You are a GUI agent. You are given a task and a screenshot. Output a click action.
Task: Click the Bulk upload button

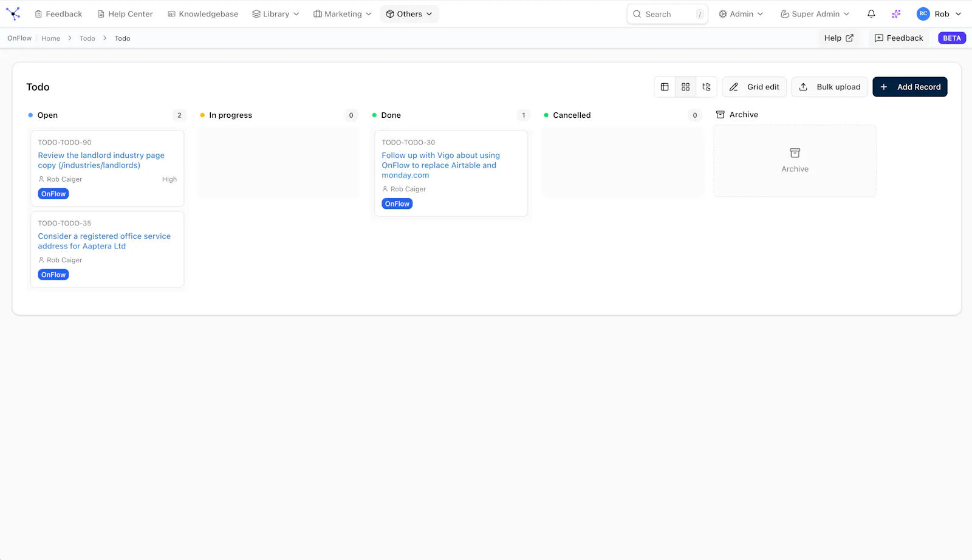[829, 87]
